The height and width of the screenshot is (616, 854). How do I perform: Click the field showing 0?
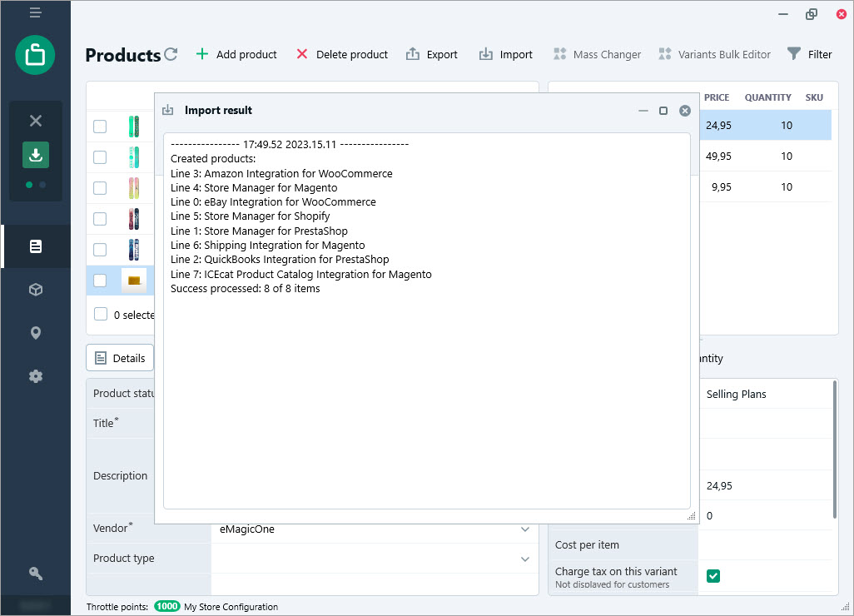pos(765,516)
